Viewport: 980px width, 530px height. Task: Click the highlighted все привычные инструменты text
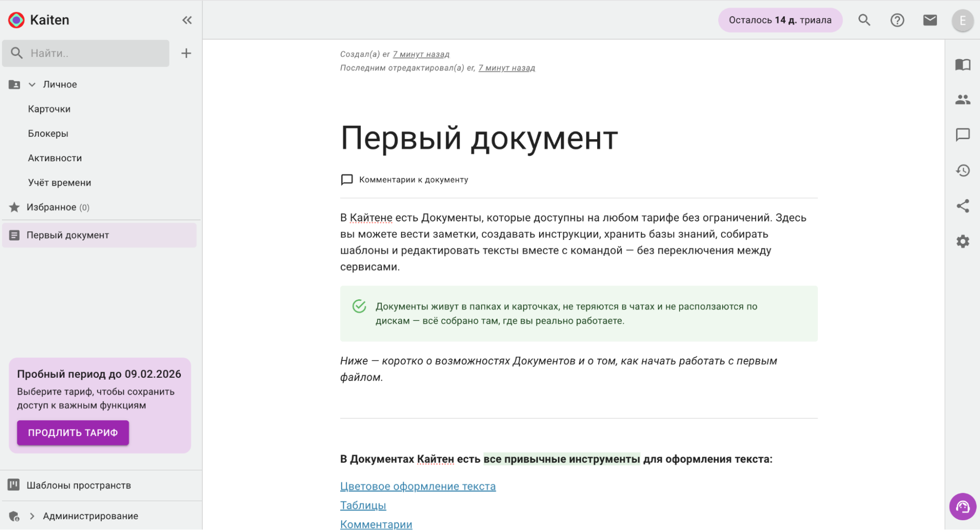click(562, 459)
